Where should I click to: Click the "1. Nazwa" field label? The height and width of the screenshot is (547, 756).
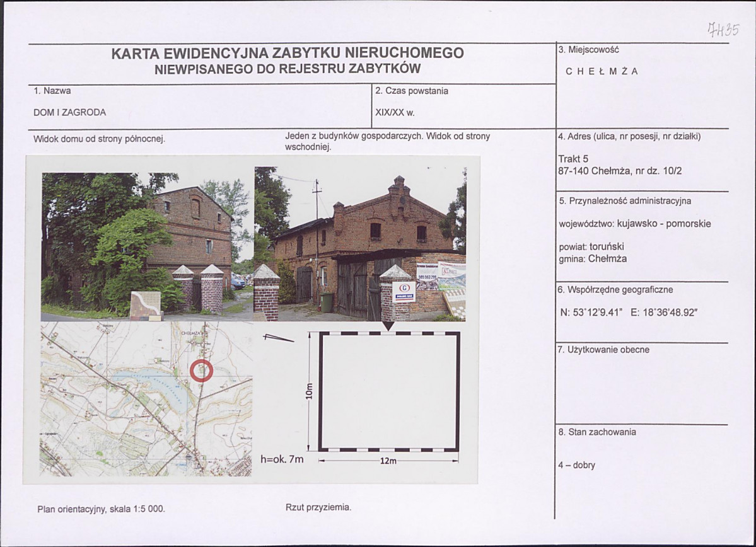(x=52, y=91)
